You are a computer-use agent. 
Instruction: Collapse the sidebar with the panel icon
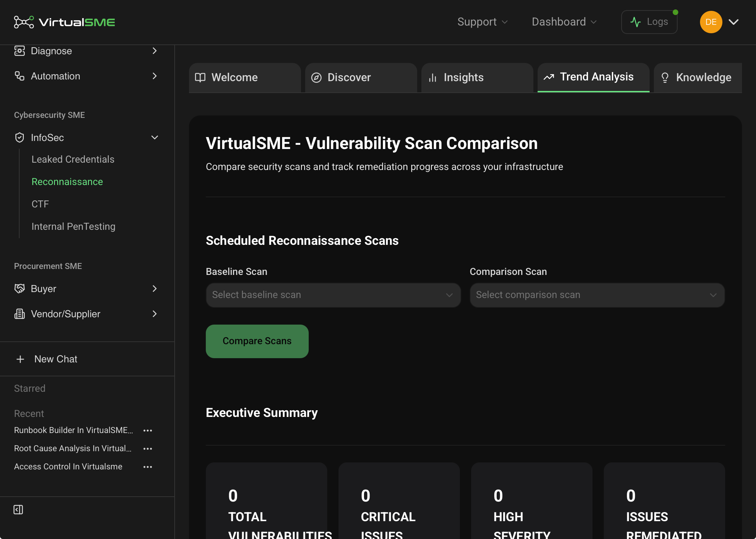click(18, 510)
